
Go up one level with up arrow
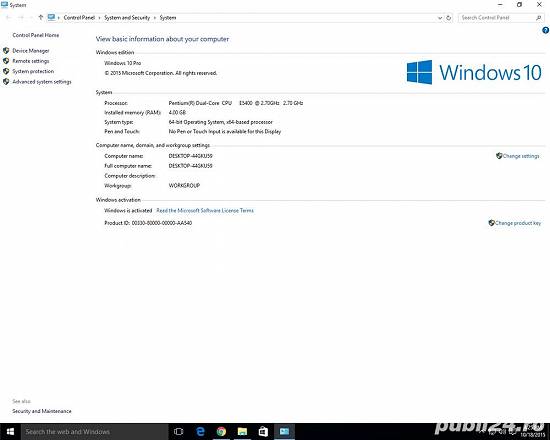(x=41, y=17)
